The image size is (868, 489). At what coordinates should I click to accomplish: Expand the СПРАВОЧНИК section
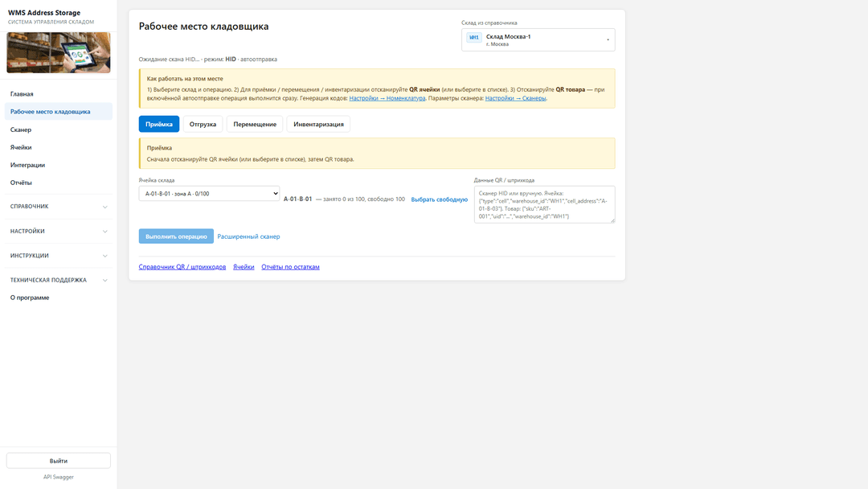coord(58,207)
